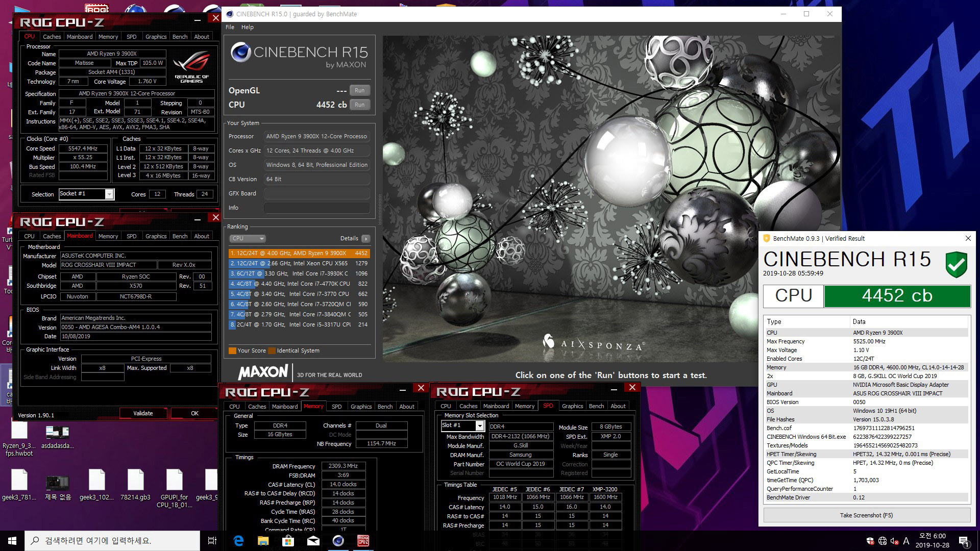Open SPD tab in Memory CPU-Z window
Viewport: 980px width, 551px height.
click(336, 407)
